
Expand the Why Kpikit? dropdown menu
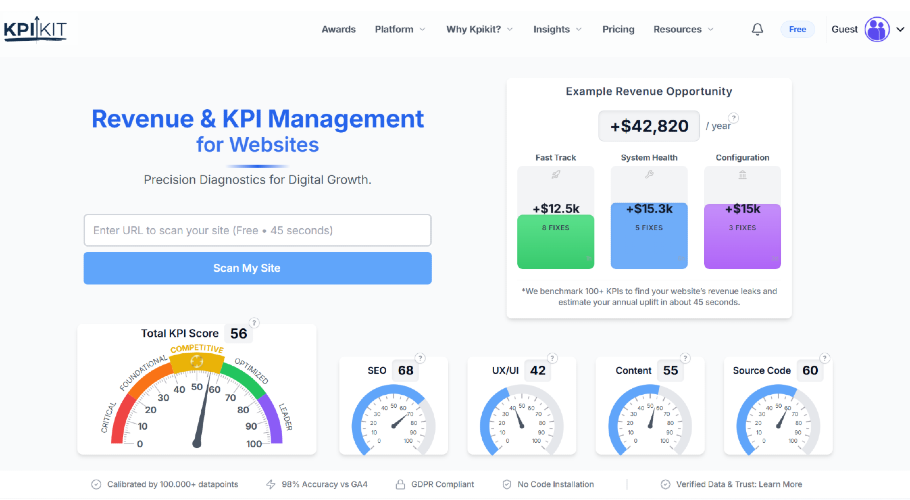[479, 29]
